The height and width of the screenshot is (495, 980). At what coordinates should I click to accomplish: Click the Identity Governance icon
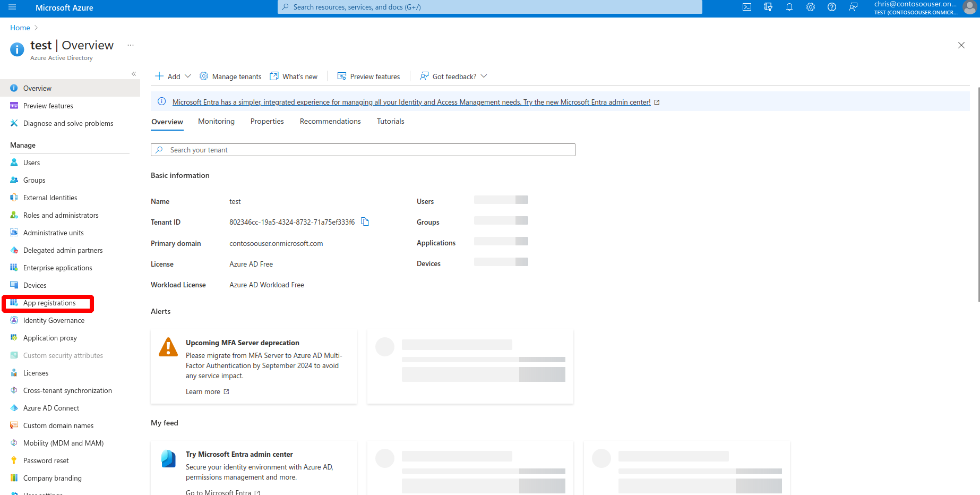(x=14, y=320)
